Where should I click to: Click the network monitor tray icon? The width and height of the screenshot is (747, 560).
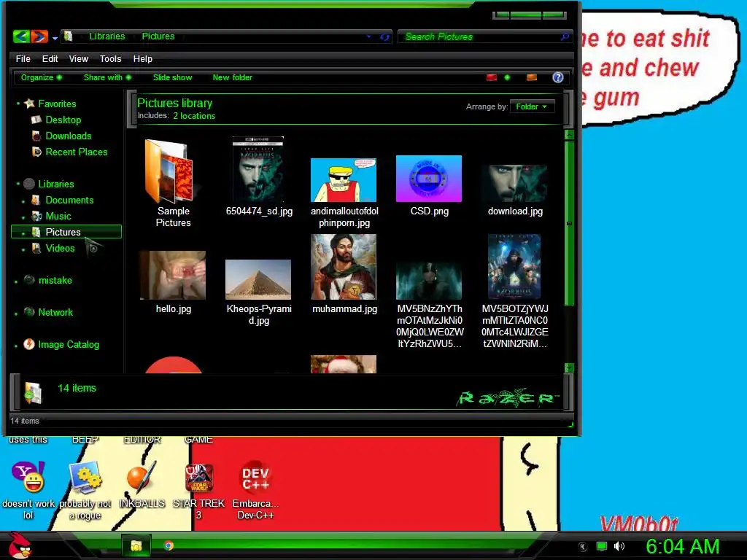602,546
